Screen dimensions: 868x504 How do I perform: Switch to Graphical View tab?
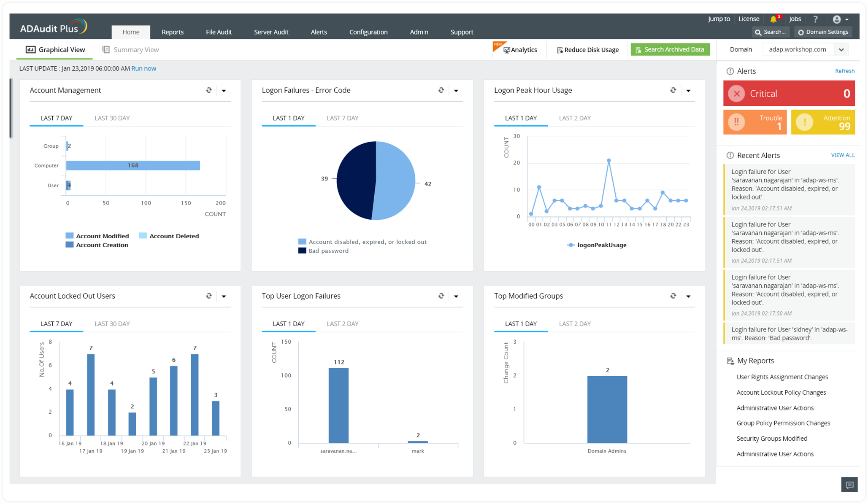[55, 49]
